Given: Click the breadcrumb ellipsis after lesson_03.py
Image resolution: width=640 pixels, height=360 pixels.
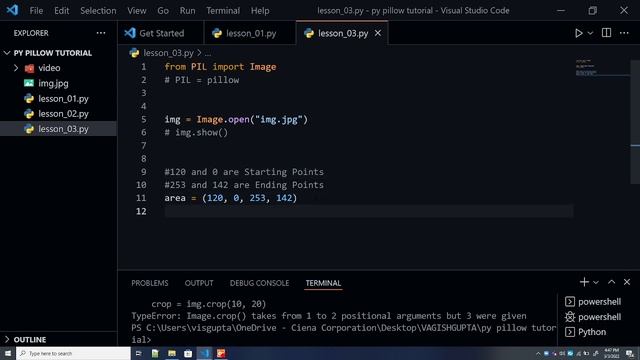Looking at the screenshot, I should [x=208, y=53].
